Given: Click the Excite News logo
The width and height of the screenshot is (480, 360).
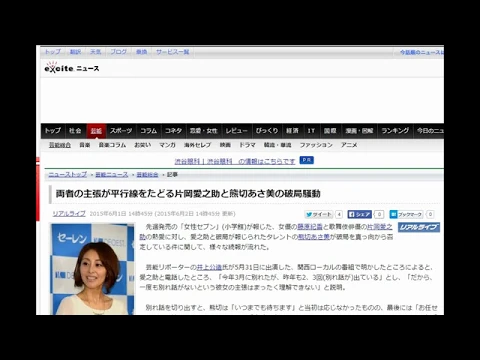Looking at the screenshot, I should pos(72,68).
